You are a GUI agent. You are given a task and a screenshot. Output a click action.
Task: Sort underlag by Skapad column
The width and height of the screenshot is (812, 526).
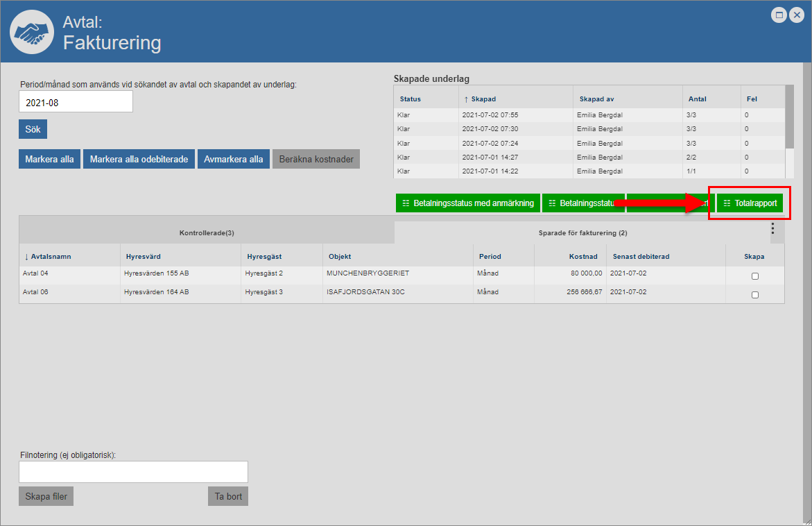[483, 99]
